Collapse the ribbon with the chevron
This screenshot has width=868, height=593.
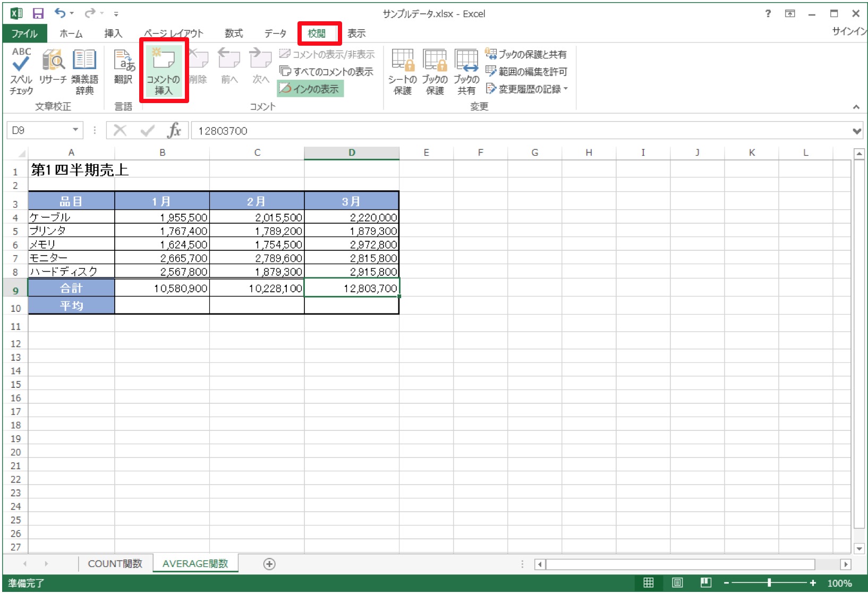coord(856,107)
